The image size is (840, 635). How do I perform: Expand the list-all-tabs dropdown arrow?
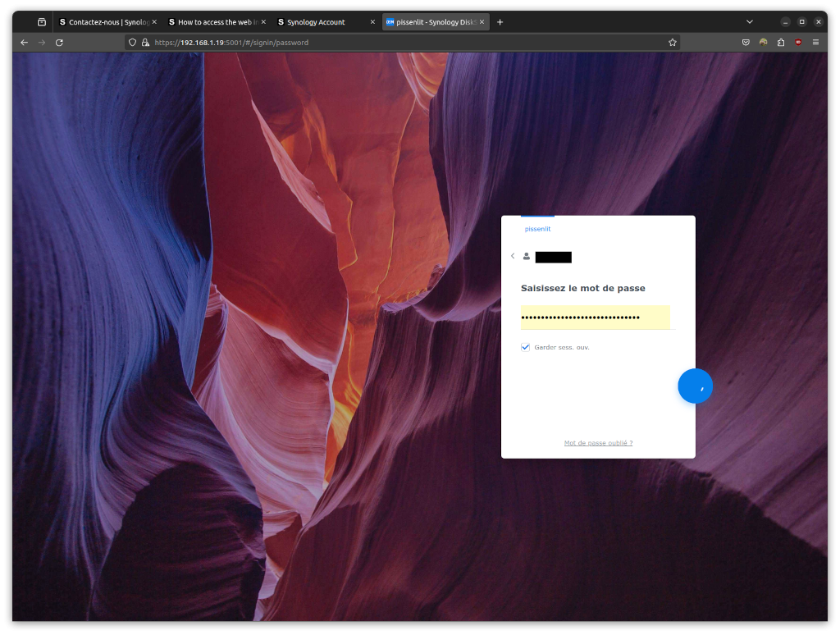coord(749,22)
